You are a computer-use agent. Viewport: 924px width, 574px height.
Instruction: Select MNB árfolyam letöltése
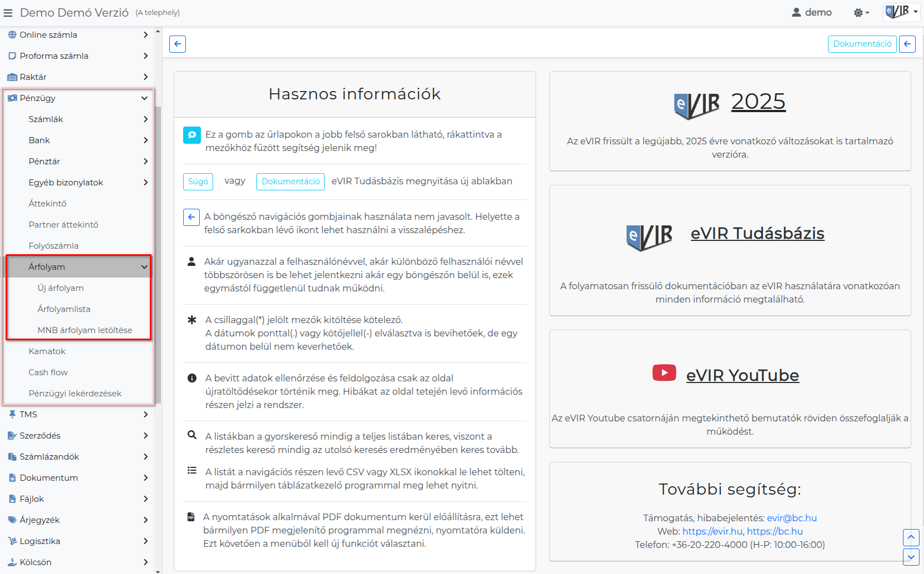(84, 330)
